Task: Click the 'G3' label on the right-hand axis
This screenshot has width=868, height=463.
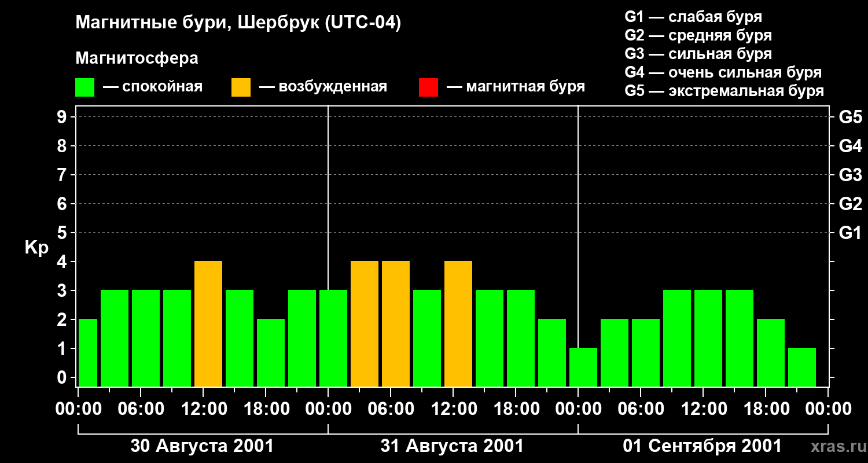Action: click(850, 175)
